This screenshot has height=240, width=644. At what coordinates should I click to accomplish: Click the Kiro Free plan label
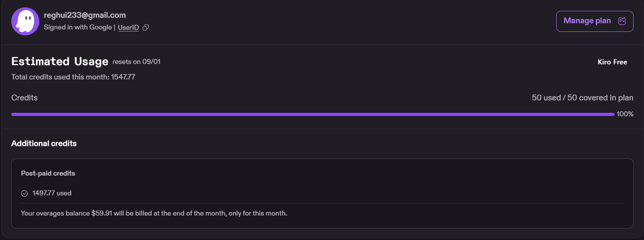612,62
